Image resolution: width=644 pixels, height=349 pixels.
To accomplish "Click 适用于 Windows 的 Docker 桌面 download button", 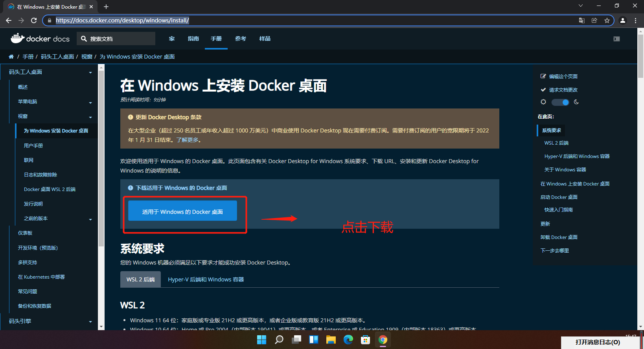I will [182, 211].
